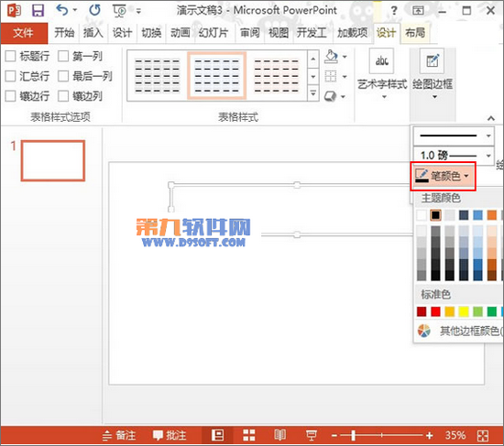
Task: Click the table borders grid icon
Action: click(331, 77)
